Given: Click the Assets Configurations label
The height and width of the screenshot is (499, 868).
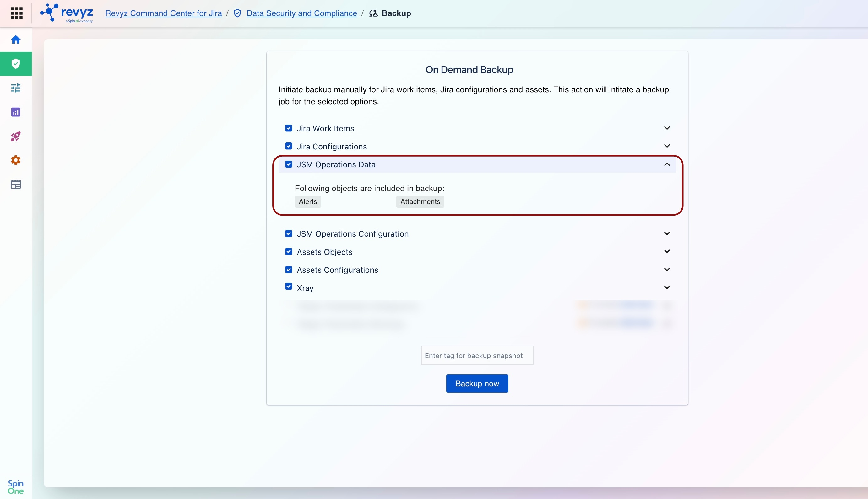Looking at the screenshot, I should click(x=338, y=270).
